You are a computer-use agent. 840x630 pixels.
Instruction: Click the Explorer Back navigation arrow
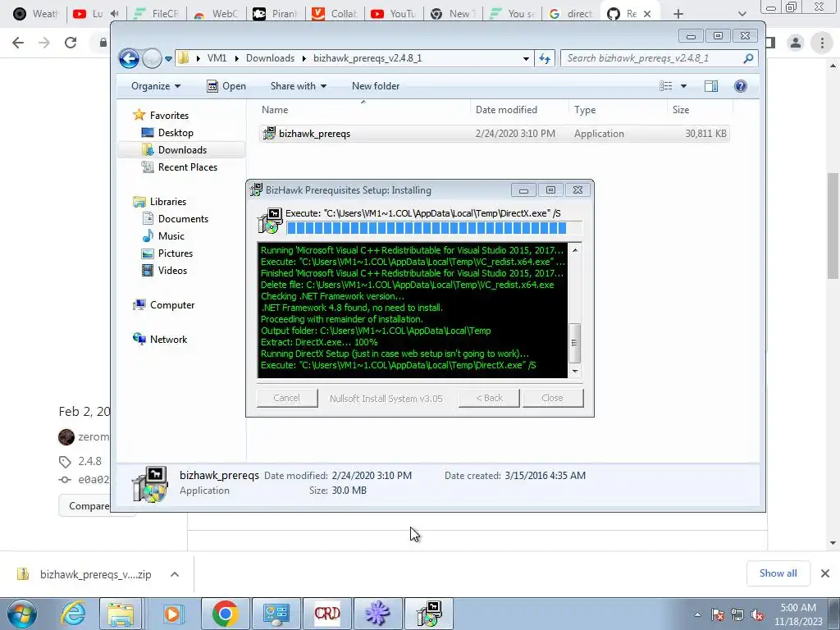point(129,58)
